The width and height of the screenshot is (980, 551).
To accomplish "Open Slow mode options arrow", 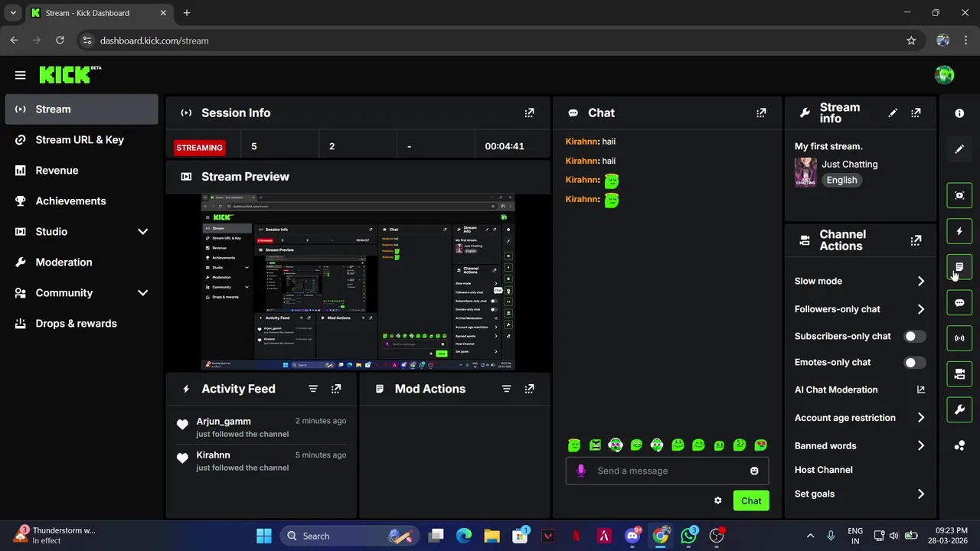I will [x=921, y=281].
